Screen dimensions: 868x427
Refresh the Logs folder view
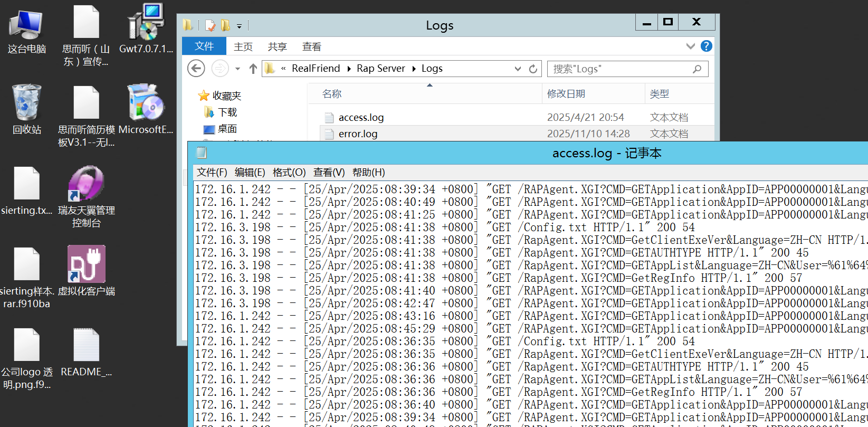(533, 69)
